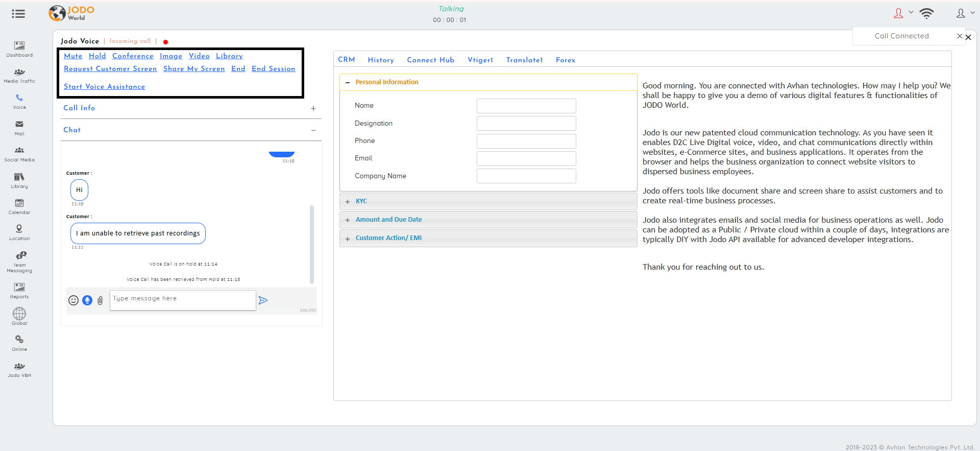The width and height of the screenshot is (980, 451).
Task: Focus the Name input field
Action: point(526,106)
